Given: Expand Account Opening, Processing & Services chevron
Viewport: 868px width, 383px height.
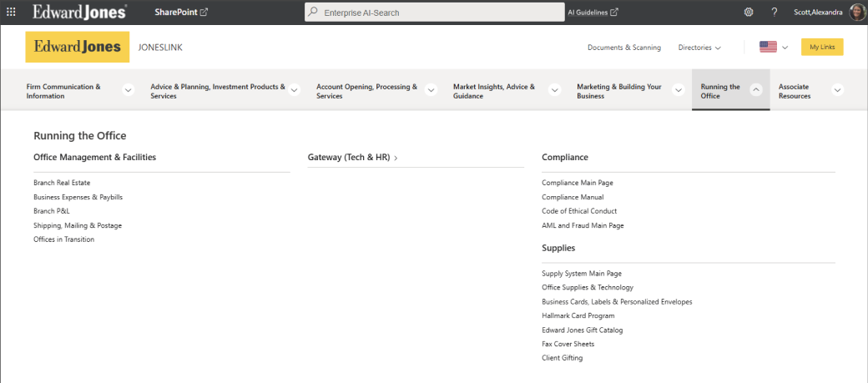Looking at the screenshot, I should click(x=431, y=90).
